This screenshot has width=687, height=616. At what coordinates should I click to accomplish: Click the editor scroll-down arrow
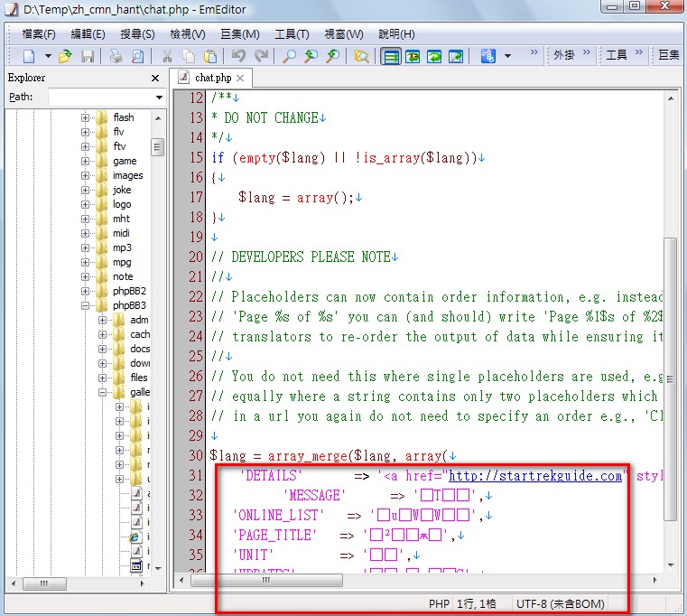coord(671,565)
